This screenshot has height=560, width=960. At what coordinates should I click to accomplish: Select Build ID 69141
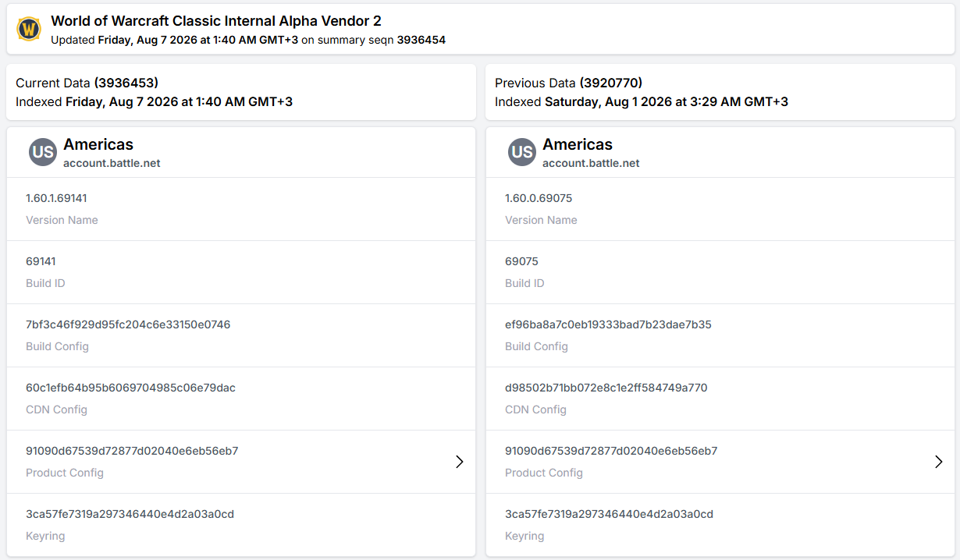(41, 261)
